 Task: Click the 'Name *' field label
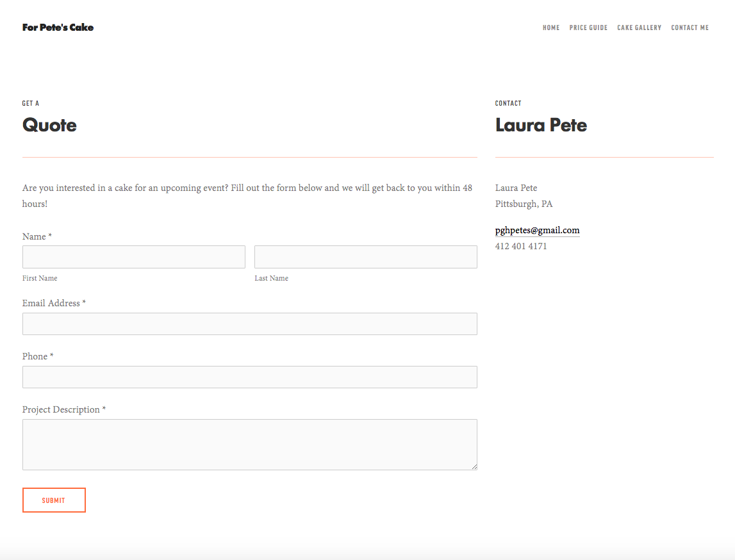(37, 236)
